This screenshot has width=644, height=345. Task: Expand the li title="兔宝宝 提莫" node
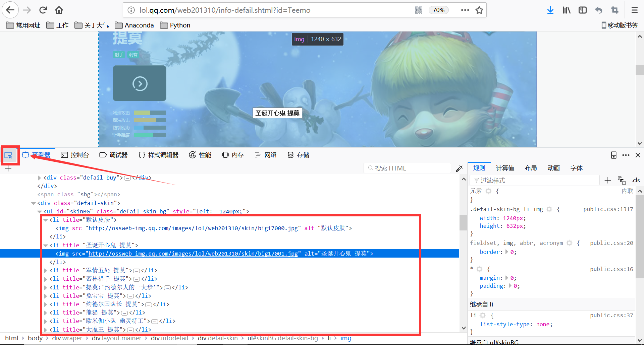46,296
